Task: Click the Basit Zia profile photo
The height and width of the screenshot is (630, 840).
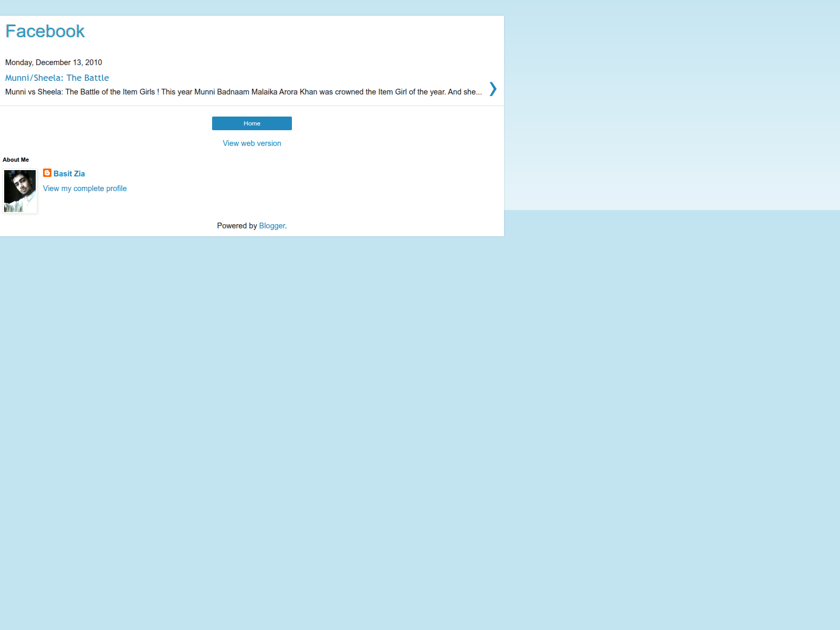Action: pyautogui.click(x=20, y=191)
